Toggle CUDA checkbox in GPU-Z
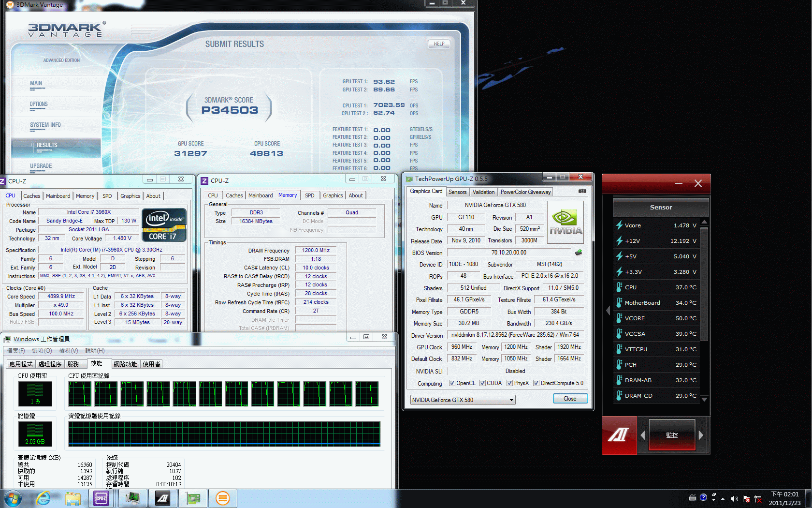The image size is (812, 508). click(x=482, y=383)
